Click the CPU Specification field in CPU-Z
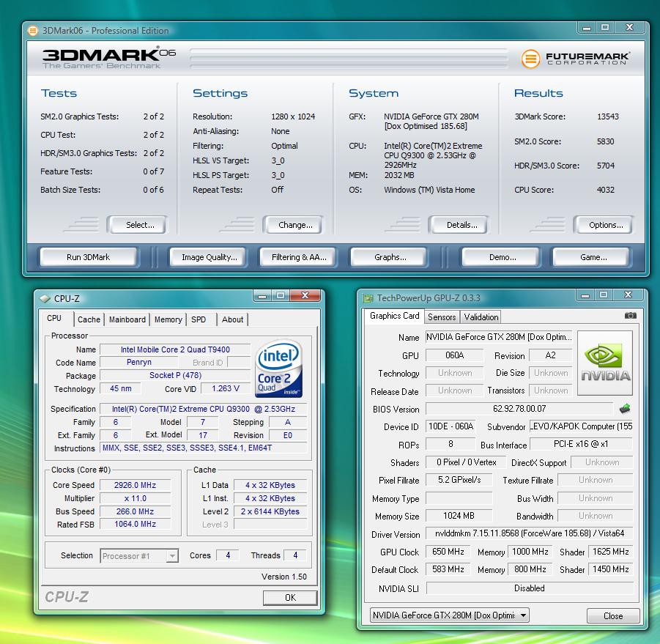 [204, 409]
